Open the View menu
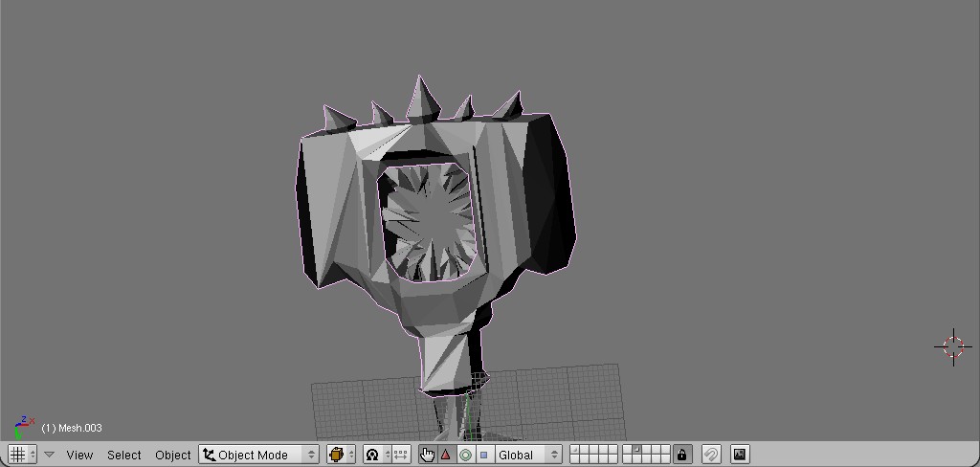Viewport: 980px width, 467px height. 79,455
